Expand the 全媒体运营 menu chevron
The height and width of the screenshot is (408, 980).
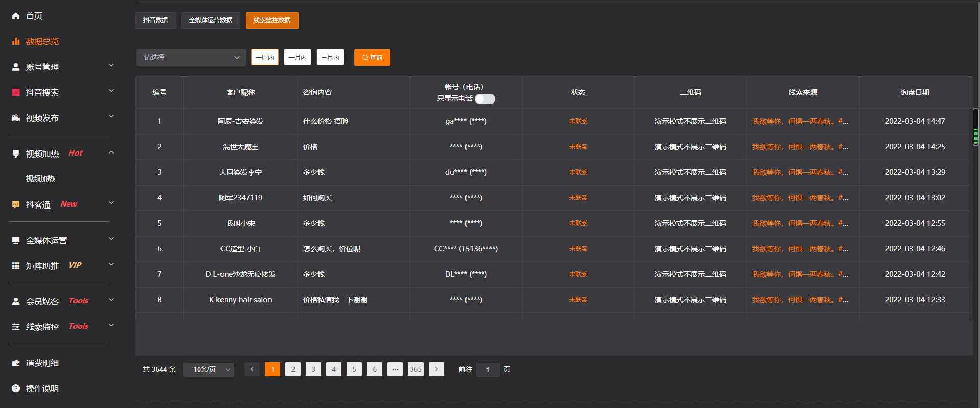tap(111, 239)
